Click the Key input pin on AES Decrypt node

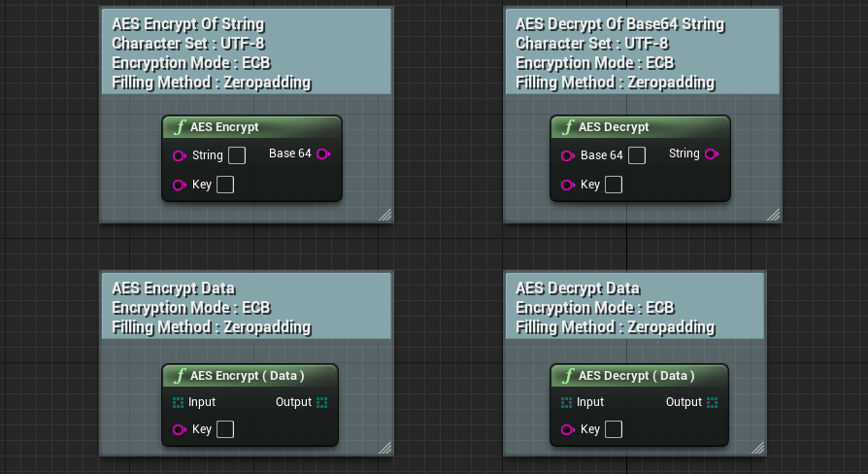[x=568, y=185]
